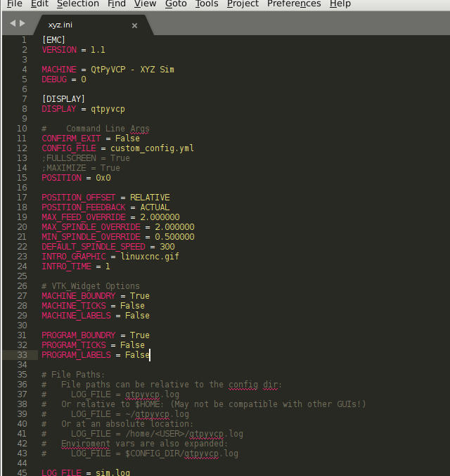
Task: Click line number 45 in gutter
Action: click(22, 472)
